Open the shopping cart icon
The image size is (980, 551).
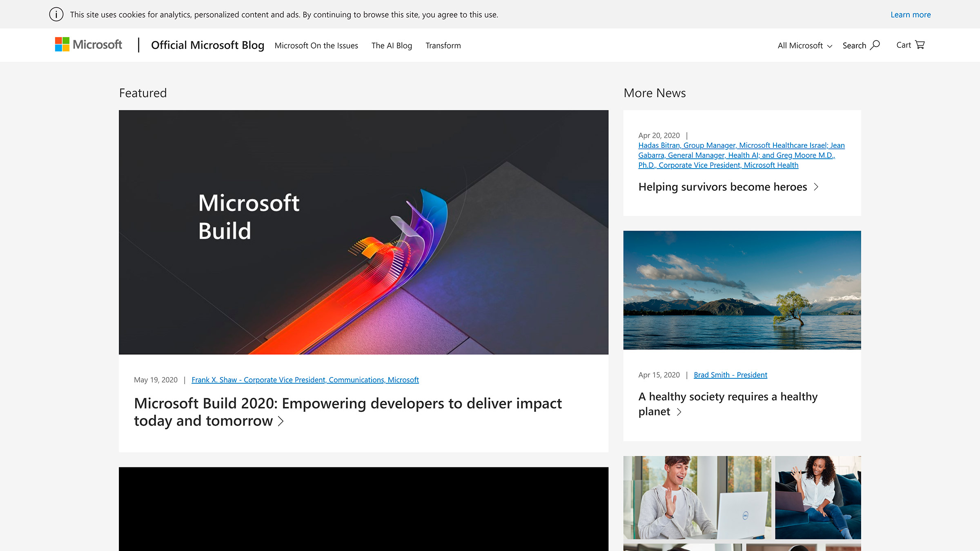click(x=920, y=44)
